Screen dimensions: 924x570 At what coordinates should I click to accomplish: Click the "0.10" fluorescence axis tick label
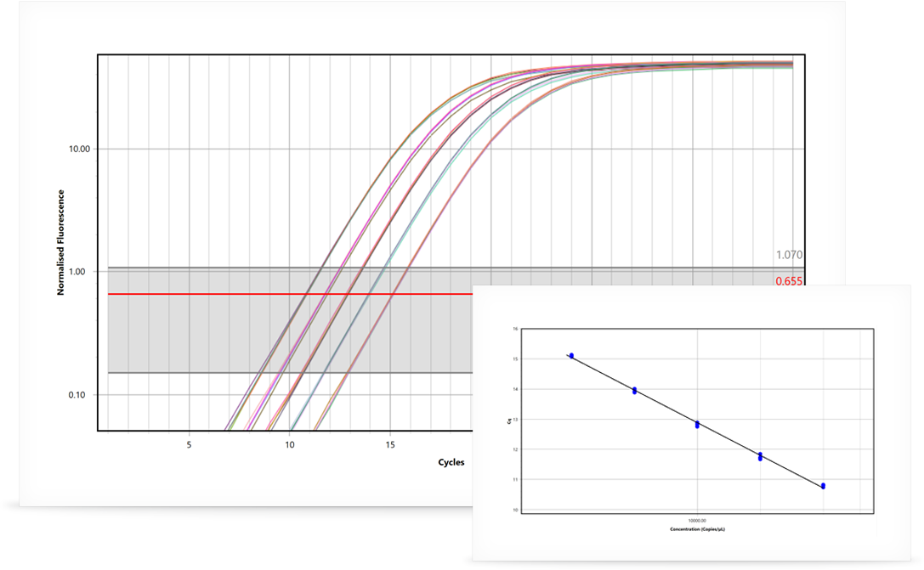click(77, 395)
